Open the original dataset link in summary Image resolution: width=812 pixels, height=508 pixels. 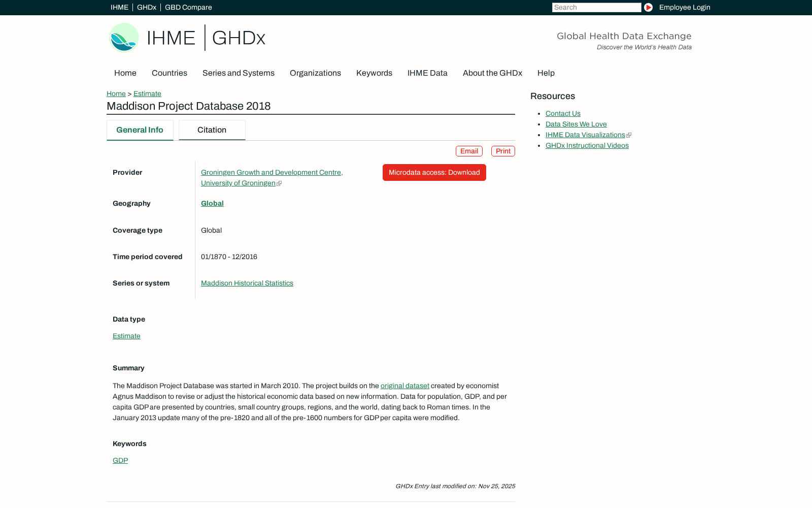[405, 386]
